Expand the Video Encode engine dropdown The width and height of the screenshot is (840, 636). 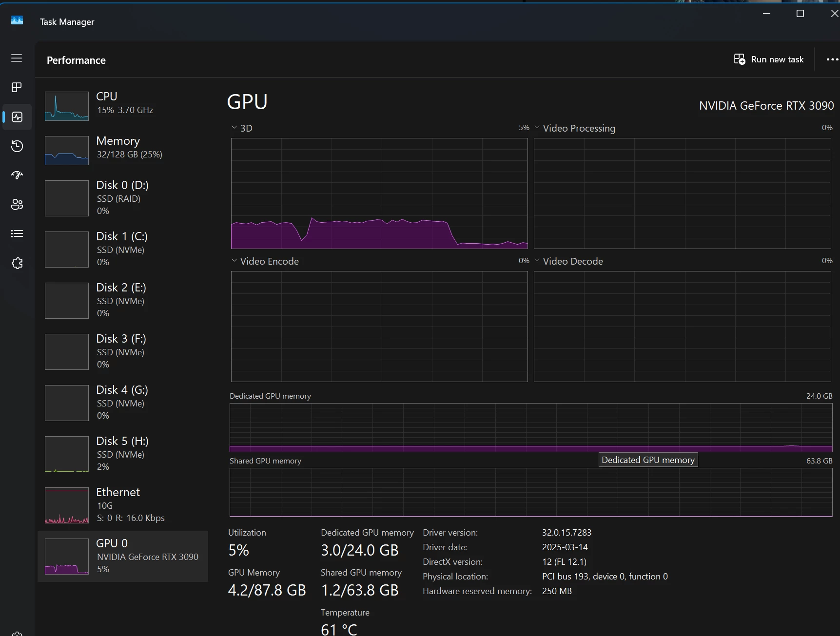(x=265, y=261)
